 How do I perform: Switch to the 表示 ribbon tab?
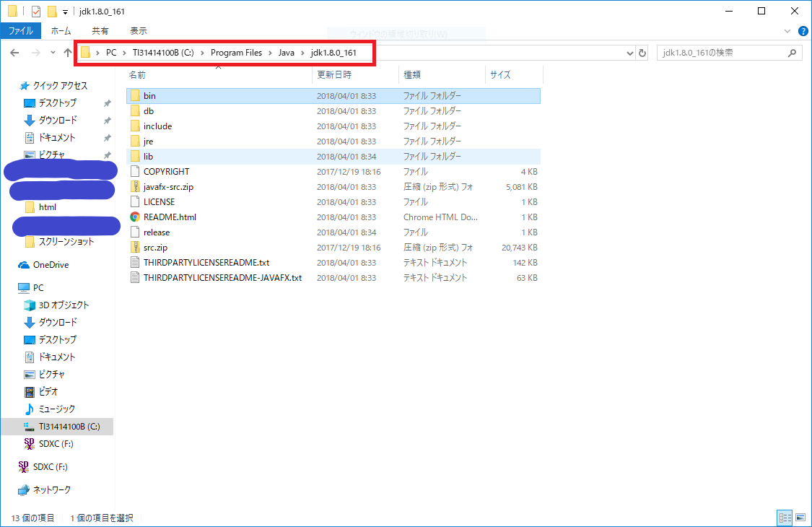pos(139,31)
